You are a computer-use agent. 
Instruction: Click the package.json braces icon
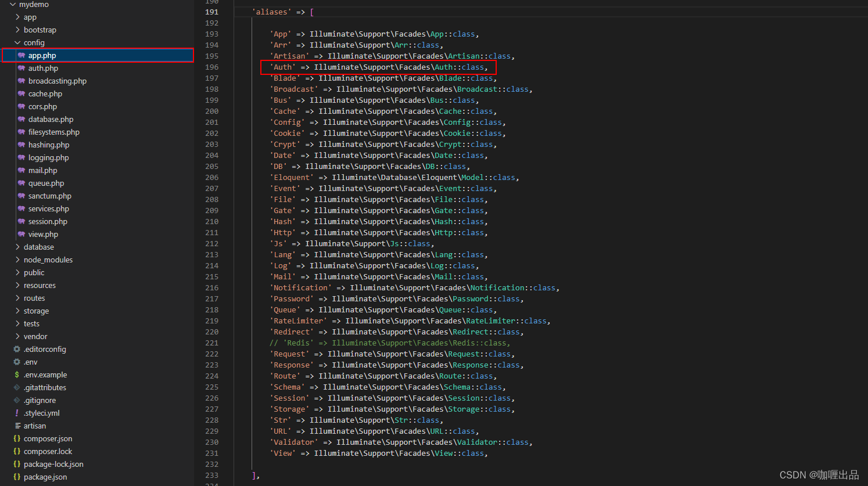coord(17,477)
